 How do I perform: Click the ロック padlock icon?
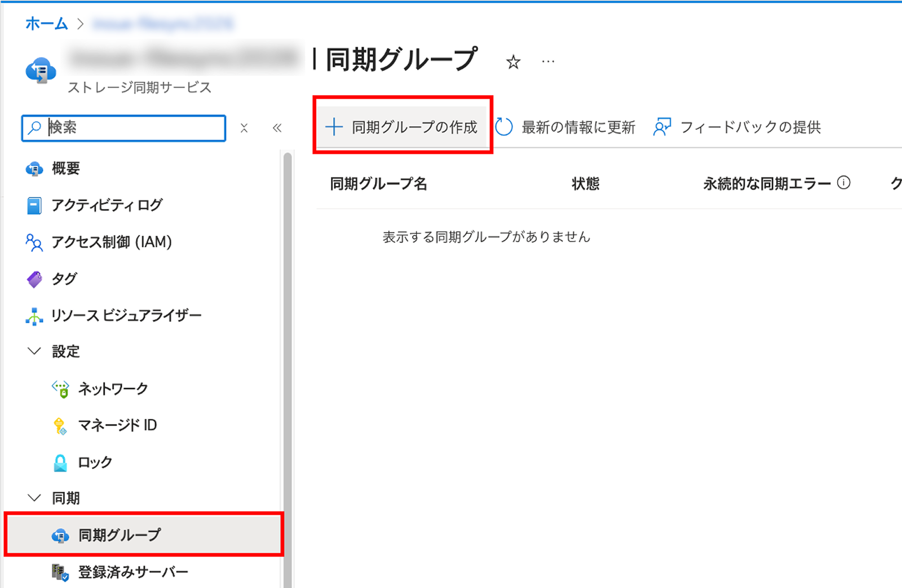click(x=60, y=463)
